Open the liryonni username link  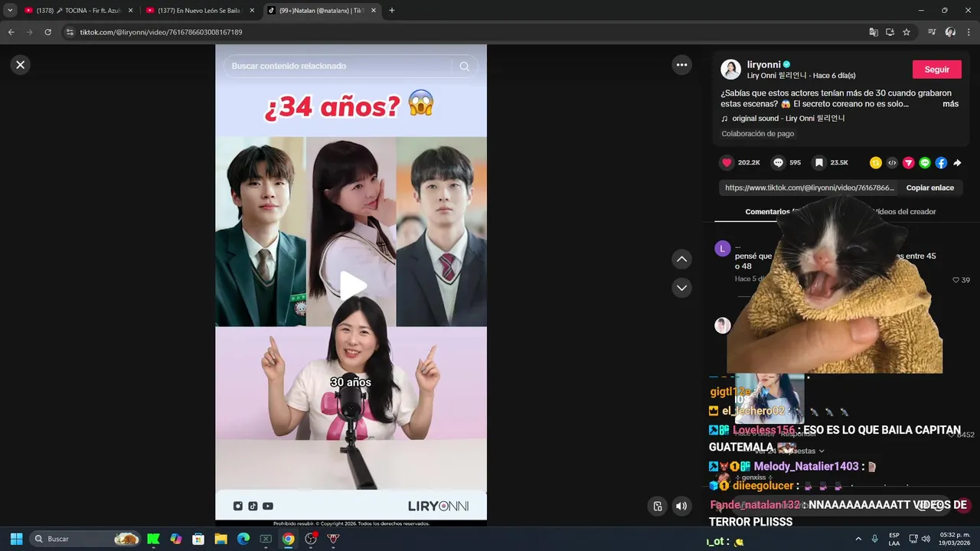coord(763,64)
